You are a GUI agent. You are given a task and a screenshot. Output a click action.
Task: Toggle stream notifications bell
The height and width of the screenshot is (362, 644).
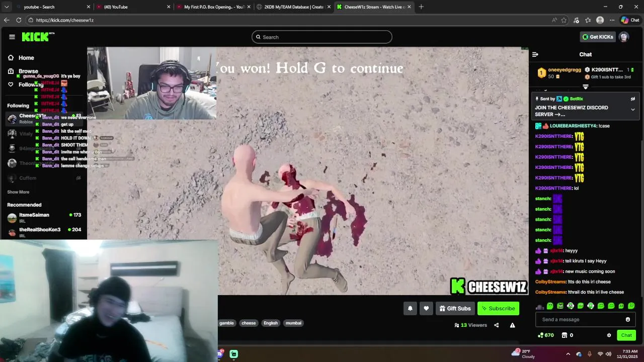(x=410, y=308)
